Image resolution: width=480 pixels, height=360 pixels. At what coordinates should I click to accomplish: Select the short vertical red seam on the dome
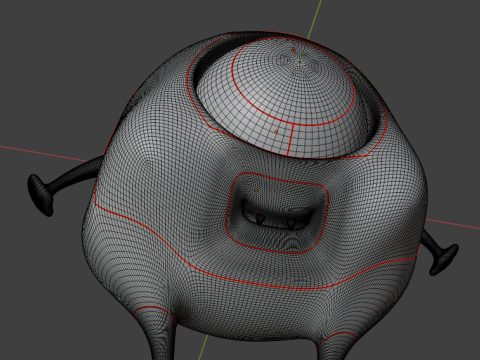(x=290, y=139)
